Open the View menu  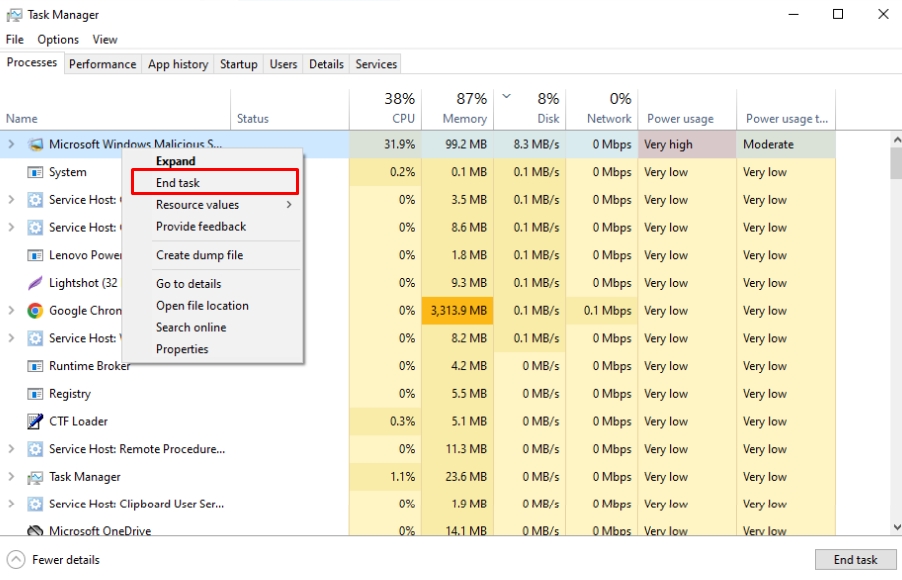point(105,40)
